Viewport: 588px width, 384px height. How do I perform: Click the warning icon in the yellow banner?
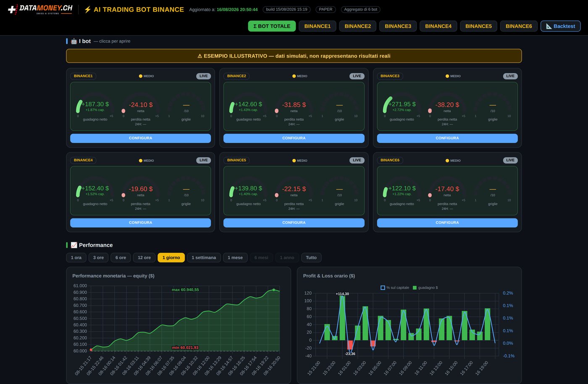click(x=200, y=56)
